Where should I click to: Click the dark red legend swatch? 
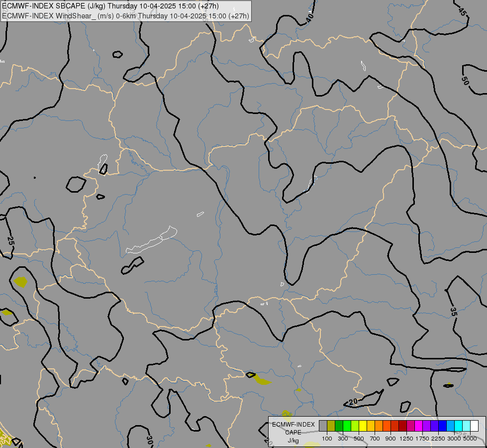pyautogui.click(x=402, y=426)
